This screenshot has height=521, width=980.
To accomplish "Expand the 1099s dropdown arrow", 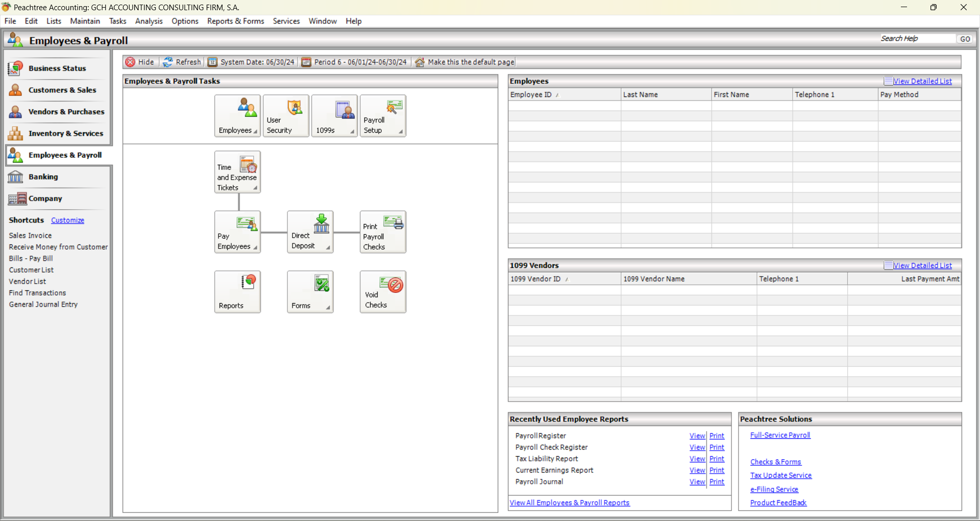I will (x=352, y=132).
